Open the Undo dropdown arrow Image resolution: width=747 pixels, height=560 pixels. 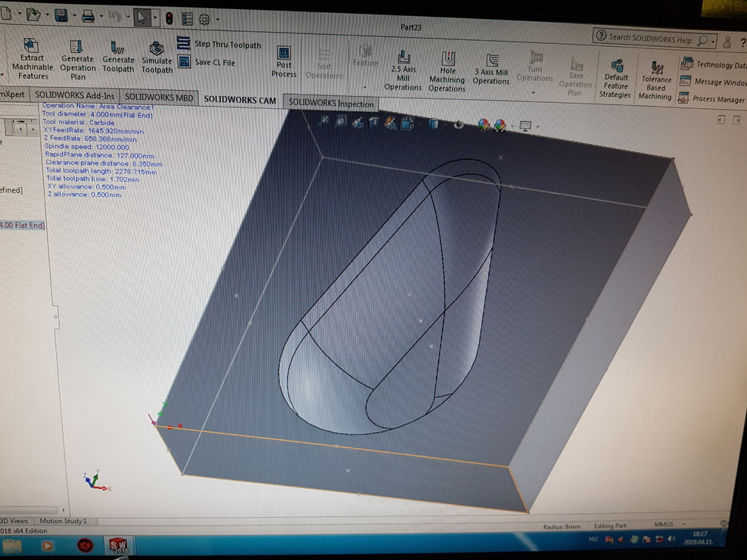click(x=128, y=17)
